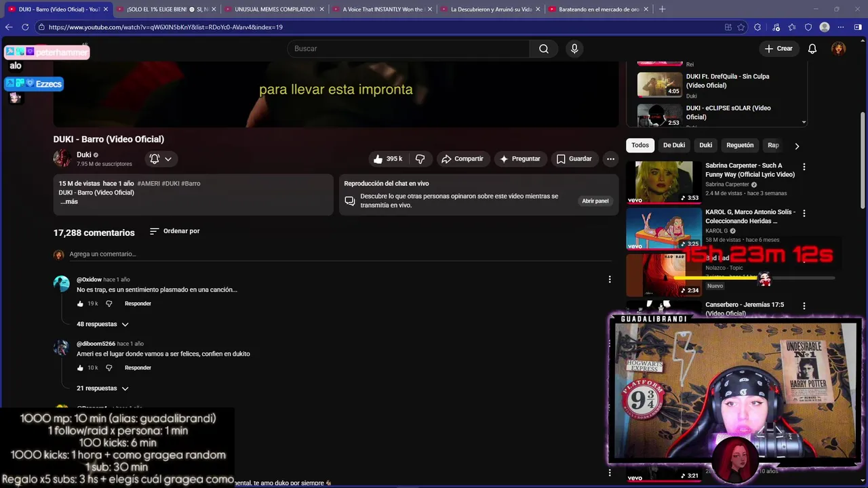Open browser profile icon in toolbar

point(825,27)
